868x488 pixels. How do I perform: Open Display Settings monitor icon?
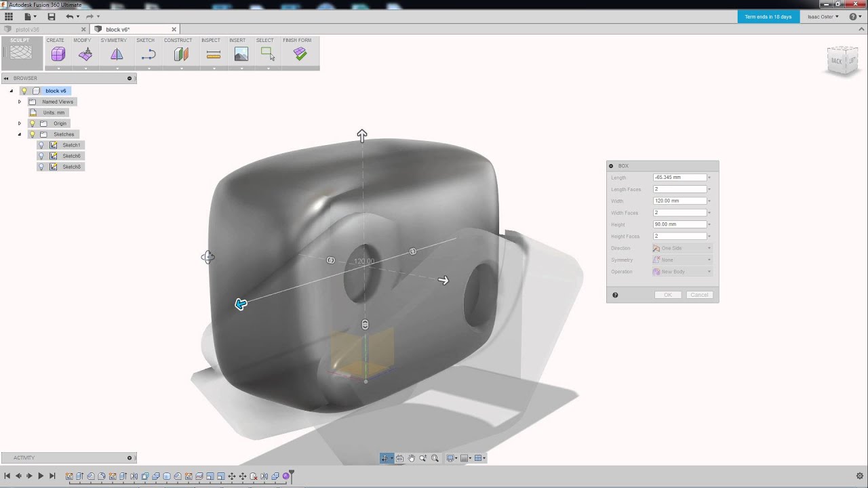pos(452,458)
